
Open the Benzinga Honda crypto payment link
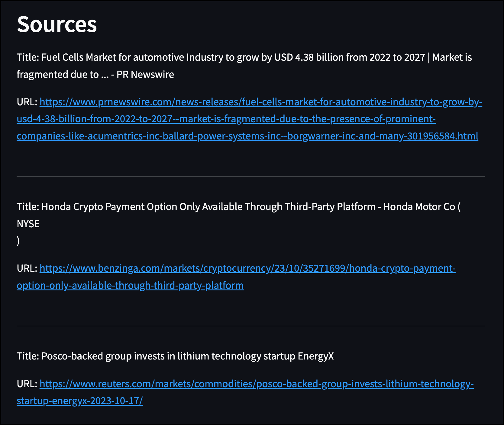[242, 269]
